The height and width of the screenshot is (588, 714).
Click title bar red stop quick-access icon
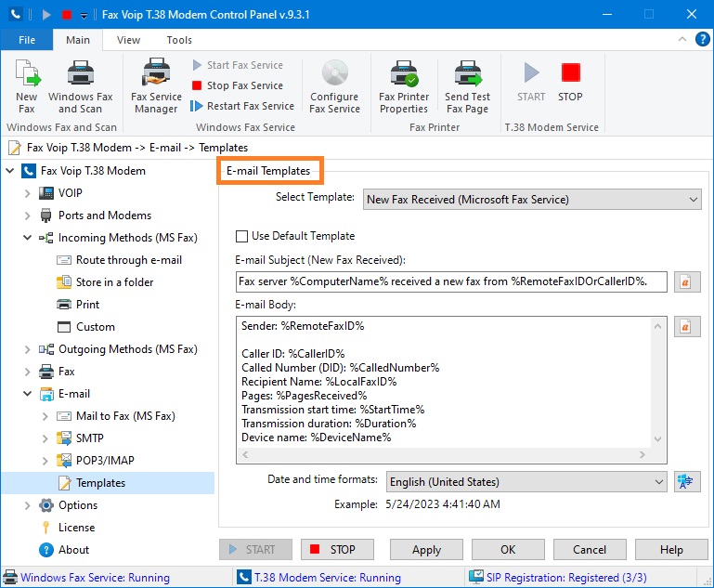tap(67, 15)
